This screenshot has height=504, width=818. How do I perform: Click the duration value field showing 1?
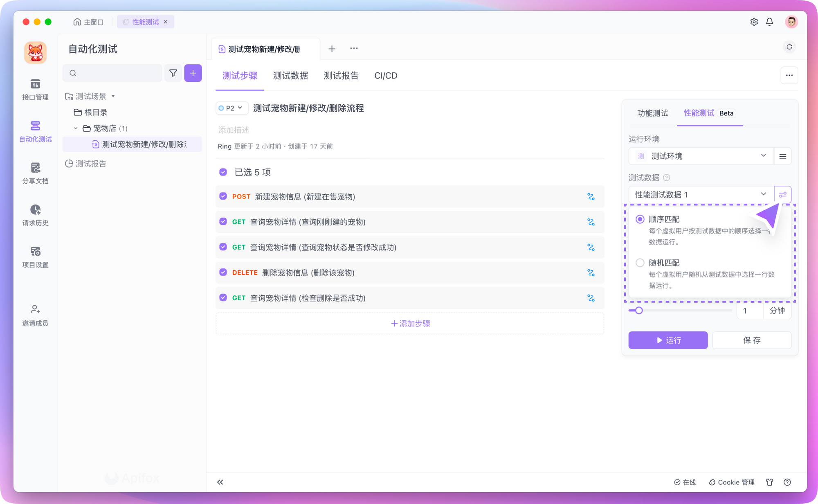[x=750, y=310]
